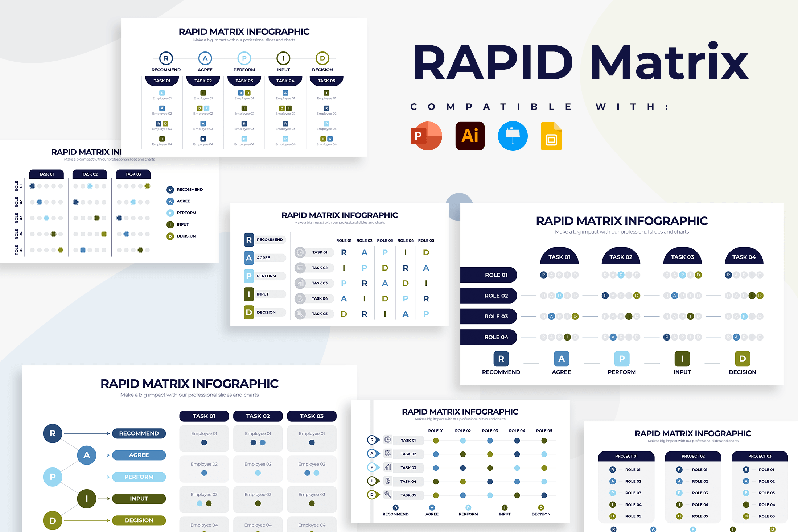Screen dimensions: 798x532
Task: Click the blue Keynote app icon
Action: tap(513, 136)
